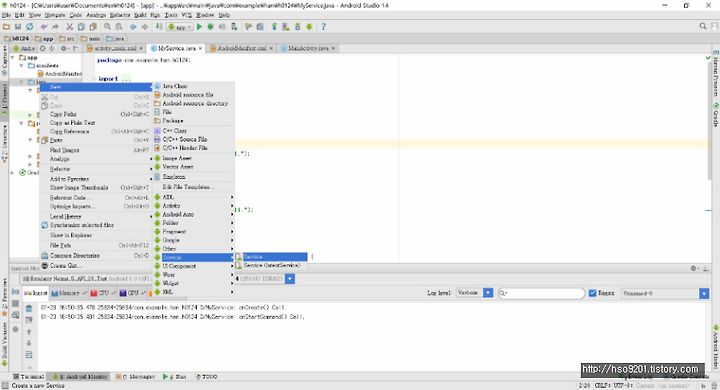Viewport: 720px width, 390px height.
Task: Collapse the manifests folder in project tree
Action: click(22, 66)
